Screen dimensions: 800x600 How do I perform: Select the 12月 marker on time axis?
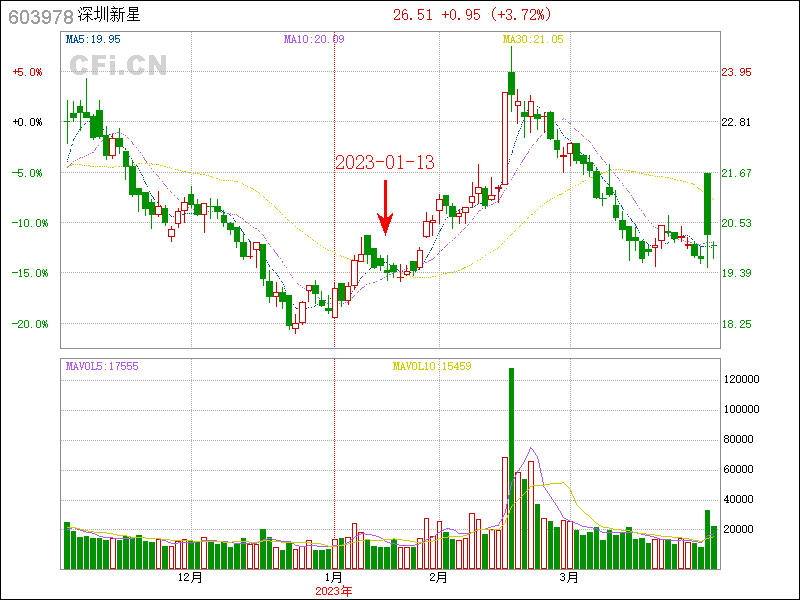tap(190, 578)
